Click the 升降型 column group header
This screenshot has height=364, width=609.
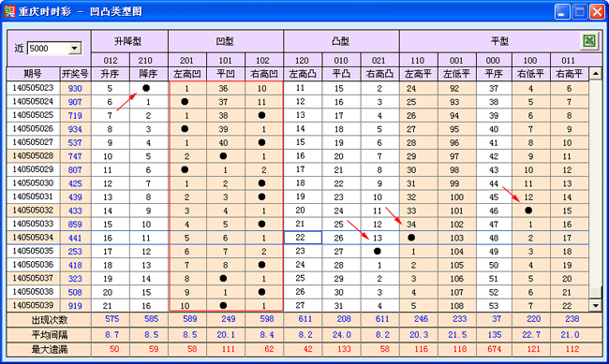click(x=129, y=41)
